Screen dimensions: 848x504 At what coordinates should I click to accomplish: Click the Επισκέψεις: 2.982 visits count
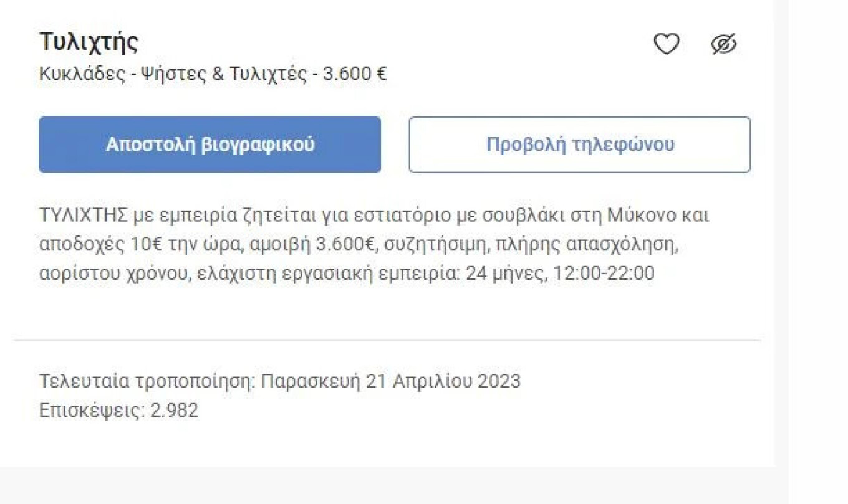pyautogui.click(x=118, y=411)
